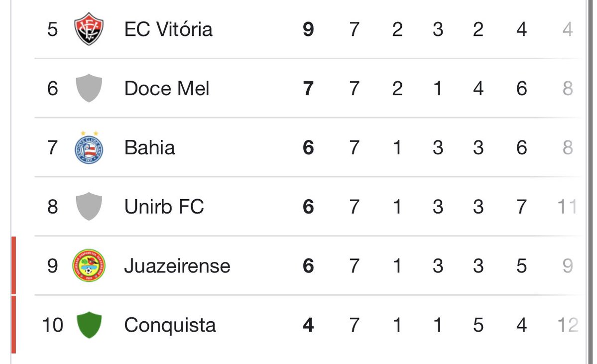Click the faded 11 in Unirb FC row
The image size is (597, 364).
(x=567, y=207)
